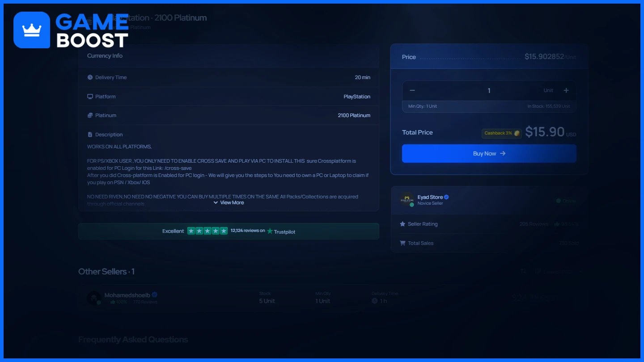The image size is (644, 362).
Task: Increase quantity with the plus button
Action: (x=566, y=90)
